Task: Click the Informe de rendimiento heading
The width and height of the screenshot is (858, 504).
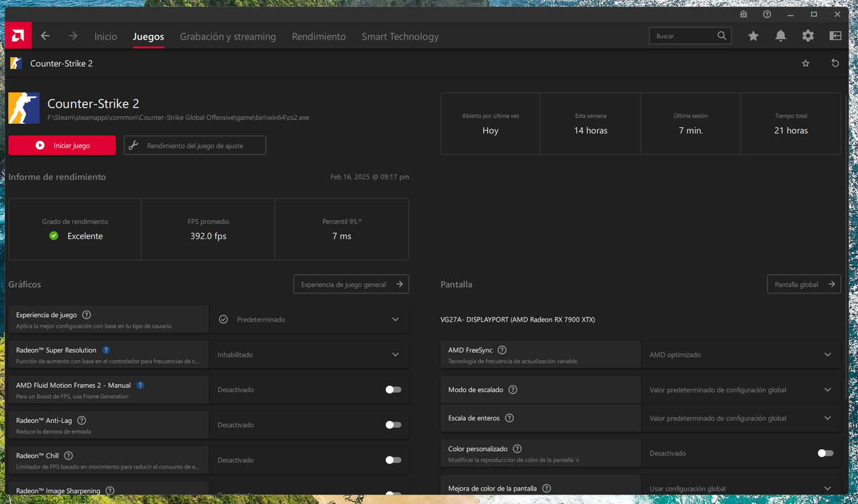Action: point(57,177)
